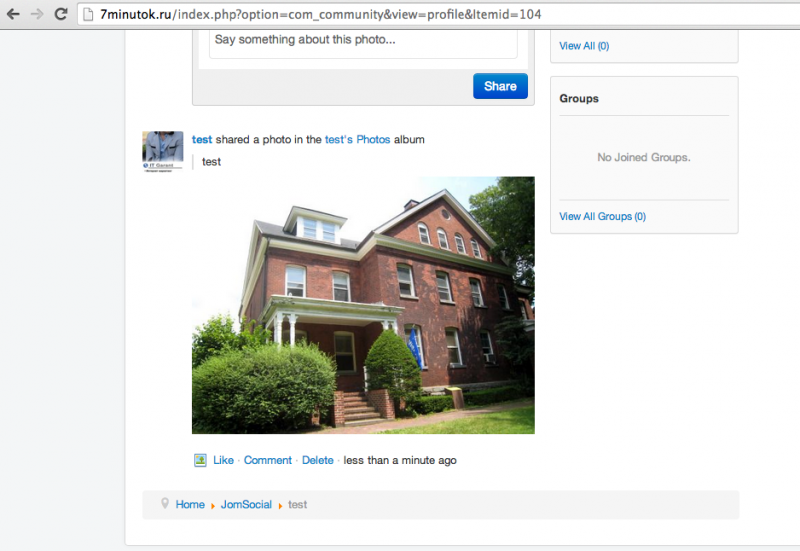This screenshot has height=551, width=800.
Task: Click the browser back arrow
Action: (13, 14)
